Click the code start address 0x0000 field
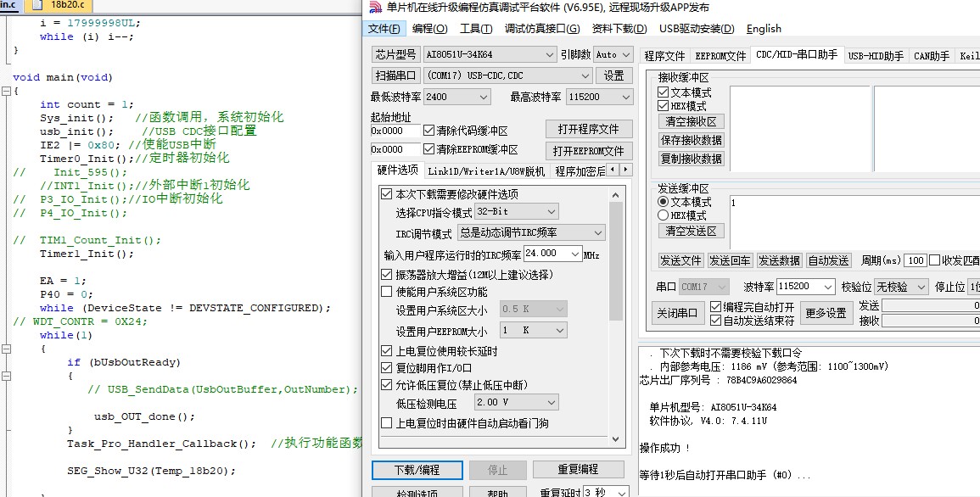The height and width of the screenshot is (497, 980). click(395, 131)
